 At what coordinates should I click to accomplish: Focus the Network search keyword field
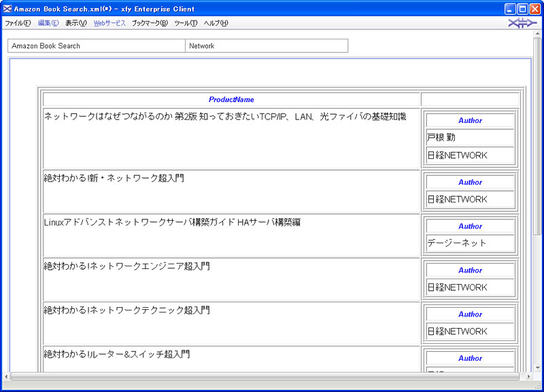tap(266, 46)
